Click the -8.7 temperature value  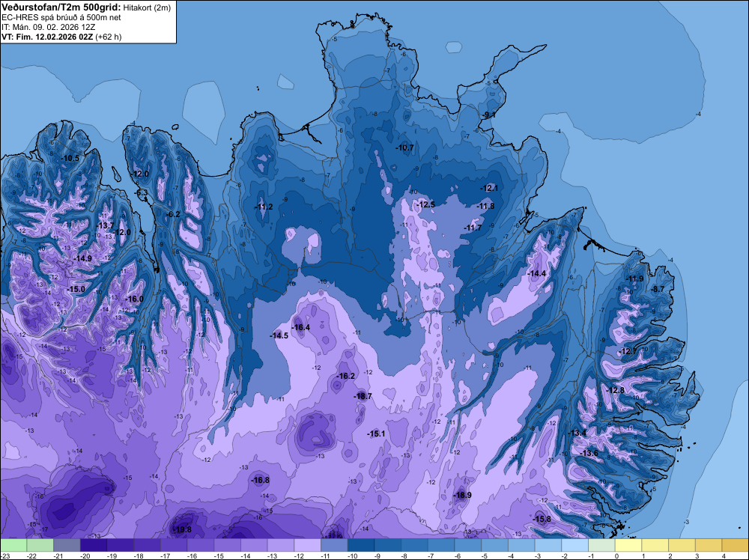coord(658,289)
